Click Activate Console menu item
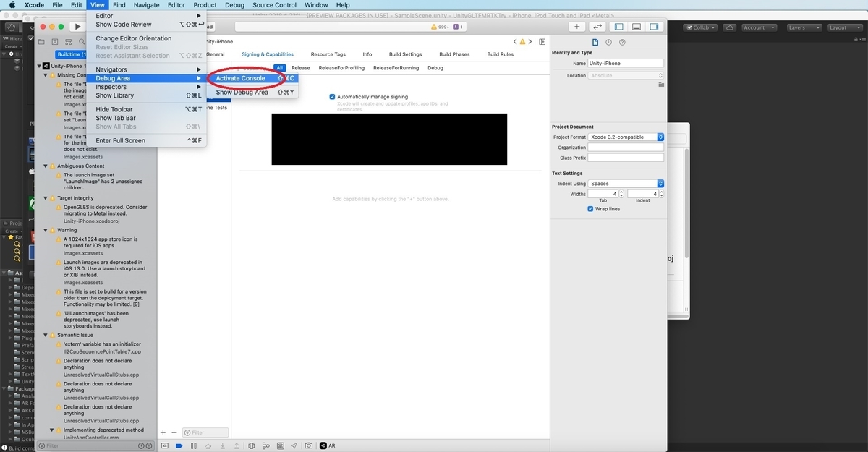868x452 pixels. pyautogui.click(x=252, y=78)
